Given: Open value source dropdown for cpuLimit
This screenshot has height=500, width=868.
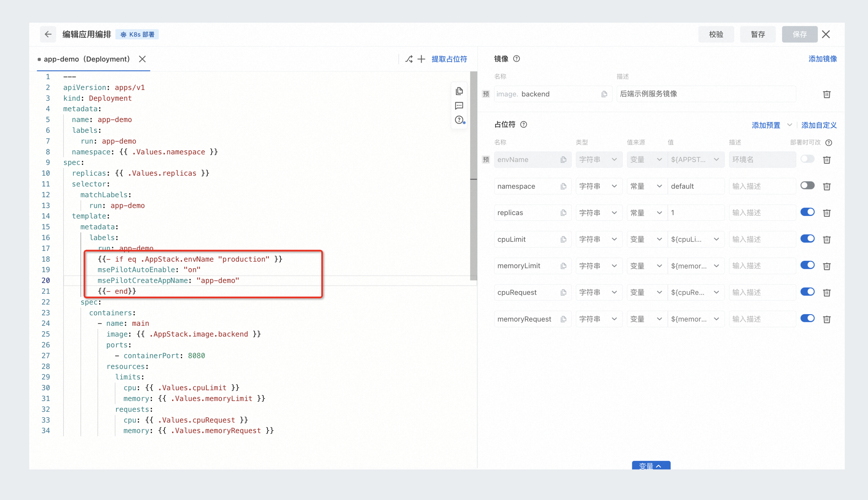Looking at the screenshot, I should tap(647, 239).
